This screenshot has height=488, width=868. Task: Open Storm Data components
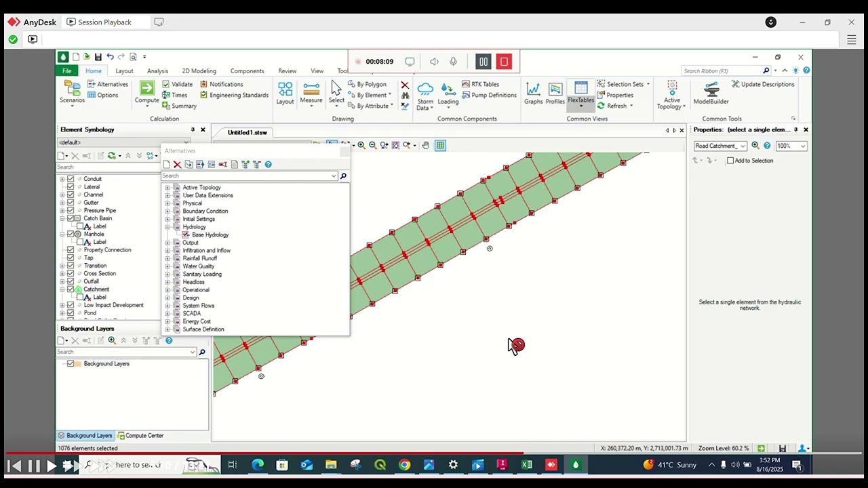pyautogui.click(x=425, y=96)
